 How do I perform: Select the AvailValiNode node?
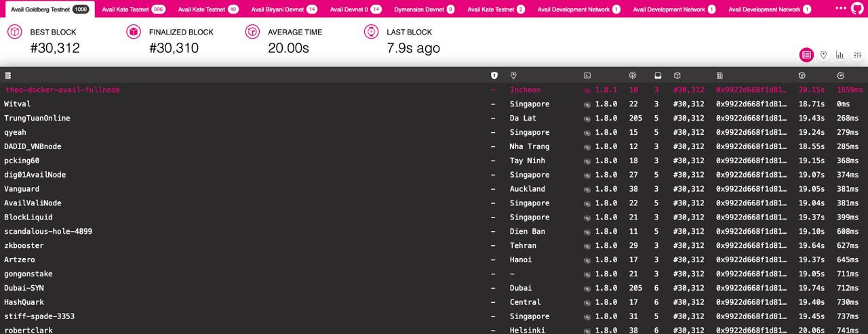434,203
